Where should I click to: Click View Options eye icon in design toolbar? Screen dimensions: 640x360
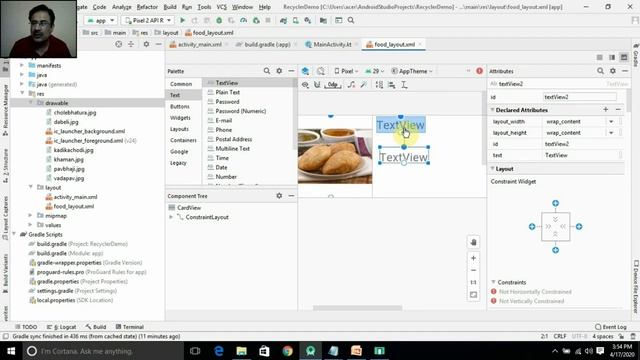tap(305, 85)
